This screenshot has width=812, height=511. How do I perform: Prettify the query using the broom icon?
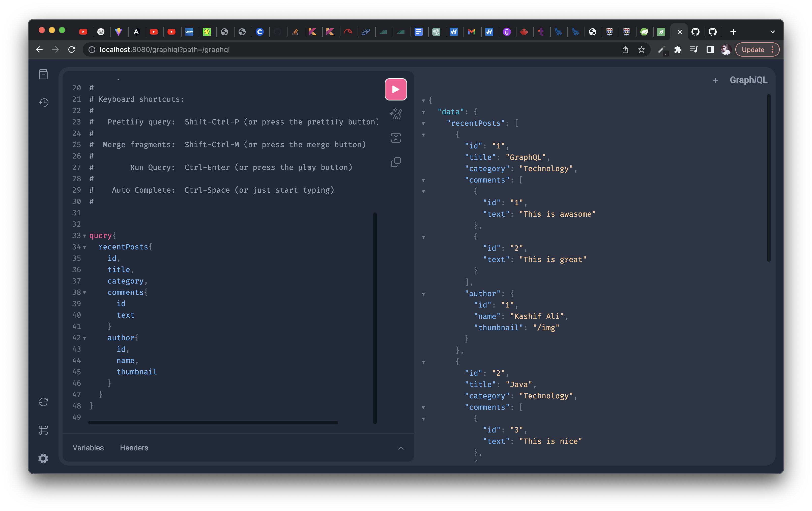(x=396, y=114)
